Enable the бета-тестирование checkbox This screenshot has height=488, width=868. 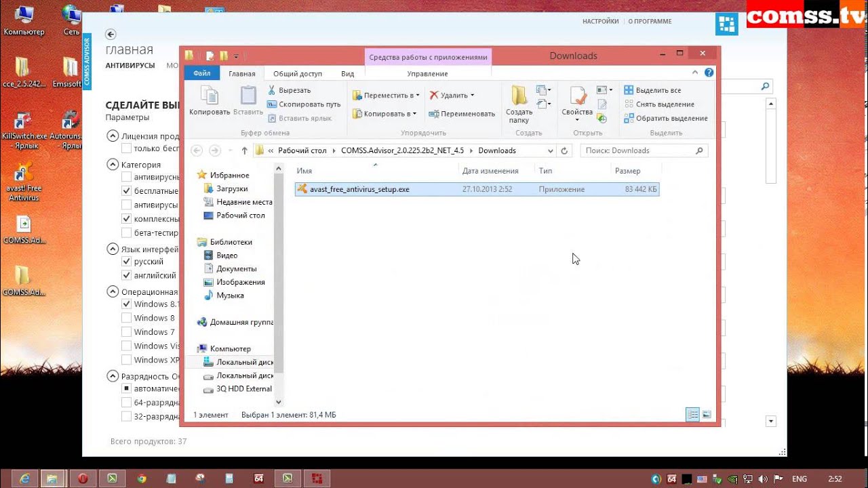point(126,232)
